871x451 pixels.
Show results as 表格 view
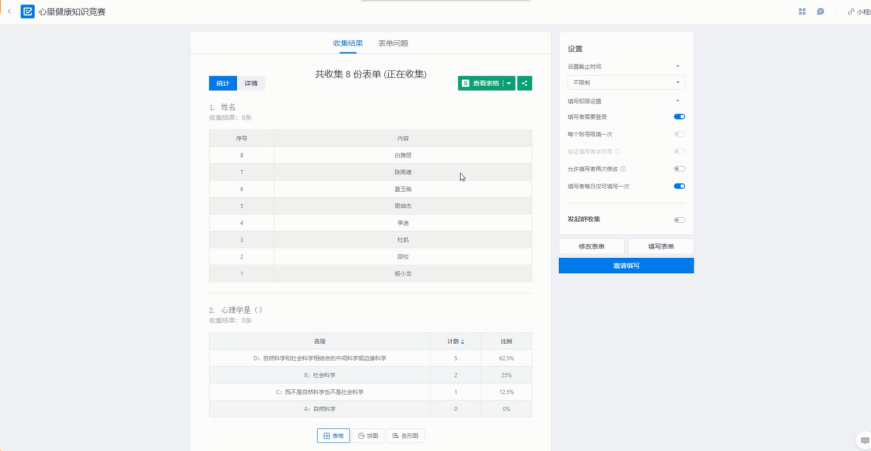click(333, 436)
